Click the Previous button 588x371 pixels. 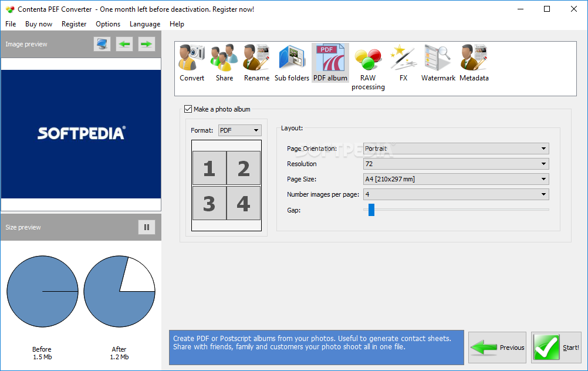(x=497, y=348)
